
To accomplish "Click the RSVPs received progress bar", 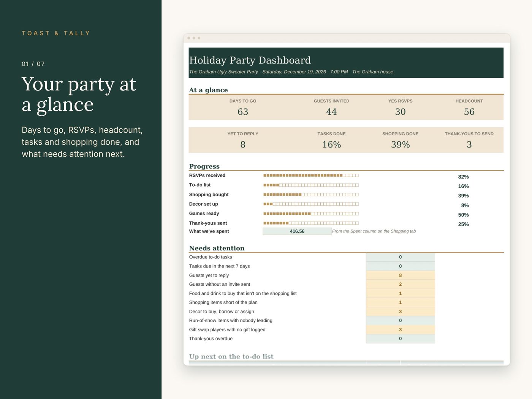I will click(311, 176).
